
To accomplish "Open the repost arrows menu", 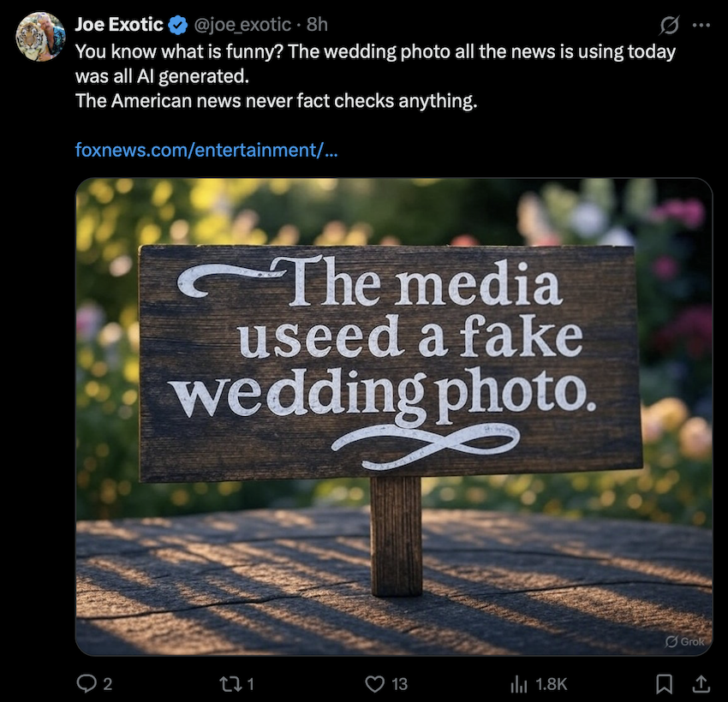I will tap(230, 683).
